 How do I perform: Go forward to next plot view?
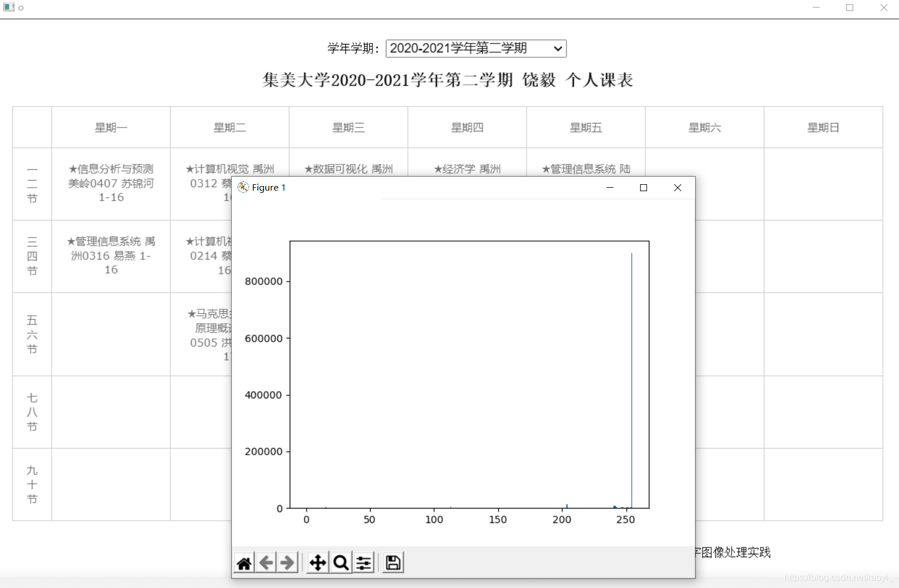click(x=287, y=563)
